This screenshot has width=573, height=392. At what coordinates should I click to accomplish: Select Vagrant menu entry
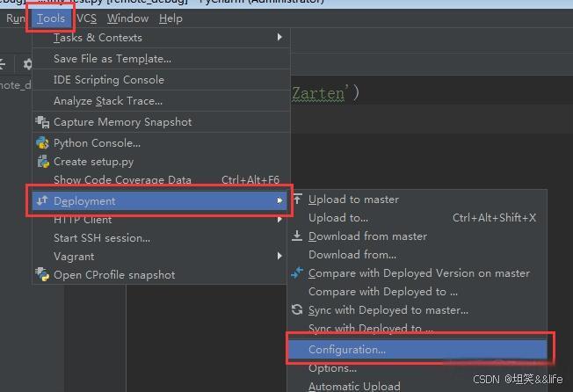161,257
